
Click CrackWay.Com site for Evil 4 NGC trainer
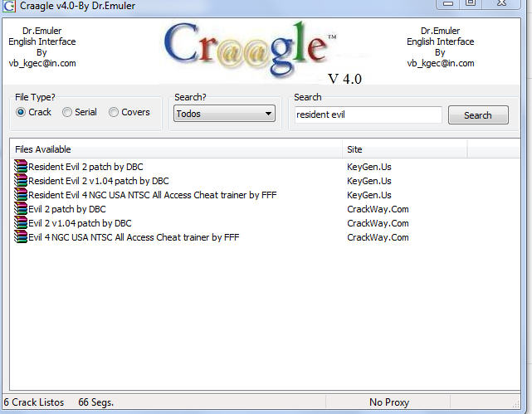pyautogui.click(x=378, y=237)
